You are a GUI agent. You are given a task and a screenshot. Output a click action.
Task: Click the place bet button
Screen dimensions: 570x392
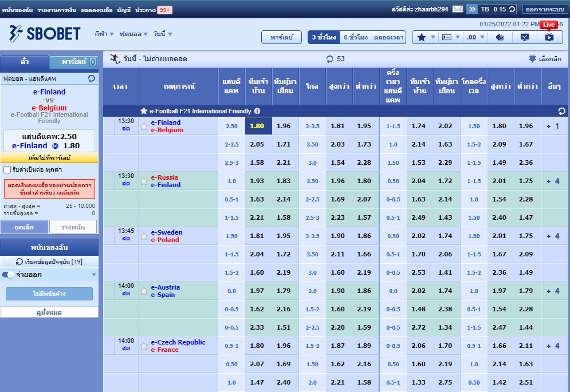tap(73, 227)
